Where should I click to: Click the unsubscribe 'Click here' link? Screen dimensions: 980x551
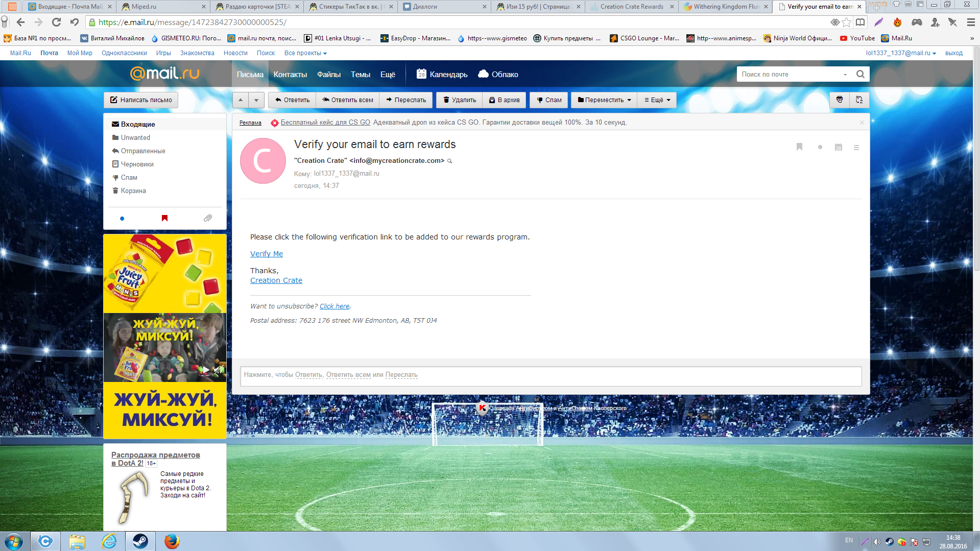click(x=334, y=306)
